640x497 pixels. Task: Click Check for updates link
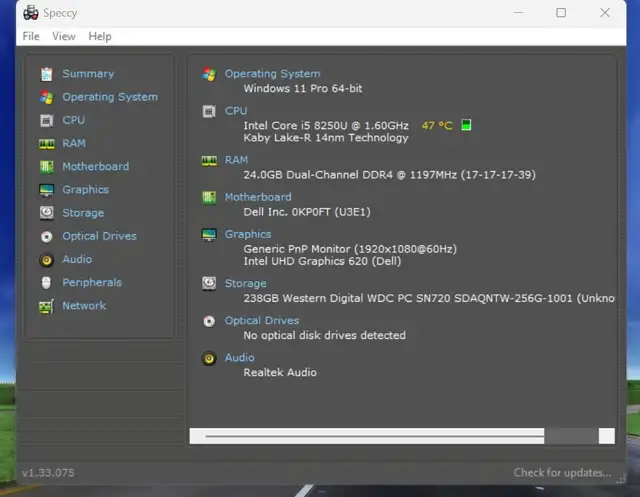tap(562, 473)
